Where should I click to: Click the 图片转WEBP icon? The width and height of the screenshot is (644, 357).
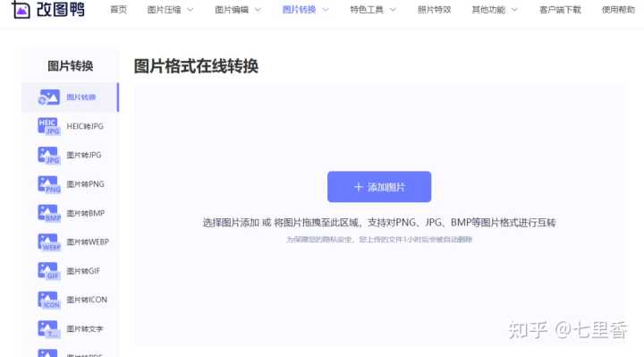pos(49,242)
